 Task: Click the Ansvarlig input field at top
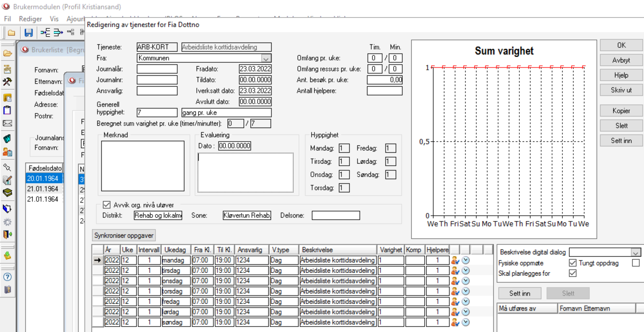[x=157, y=91]
